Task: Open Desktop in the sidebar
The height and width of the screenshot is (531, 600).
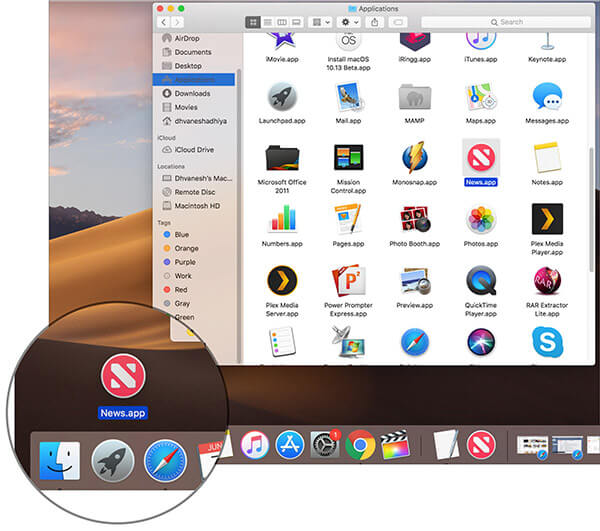Action: [194, 66]
